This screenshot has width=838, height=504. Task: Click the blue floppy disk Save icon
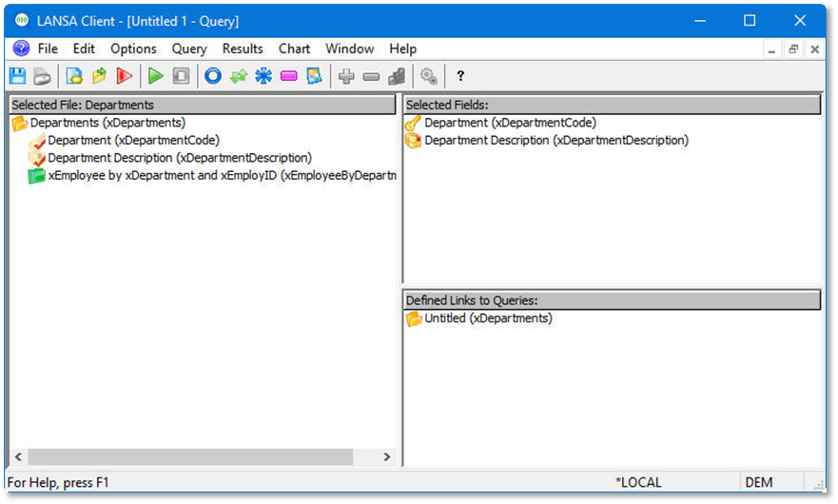click(x=18, y=76)
